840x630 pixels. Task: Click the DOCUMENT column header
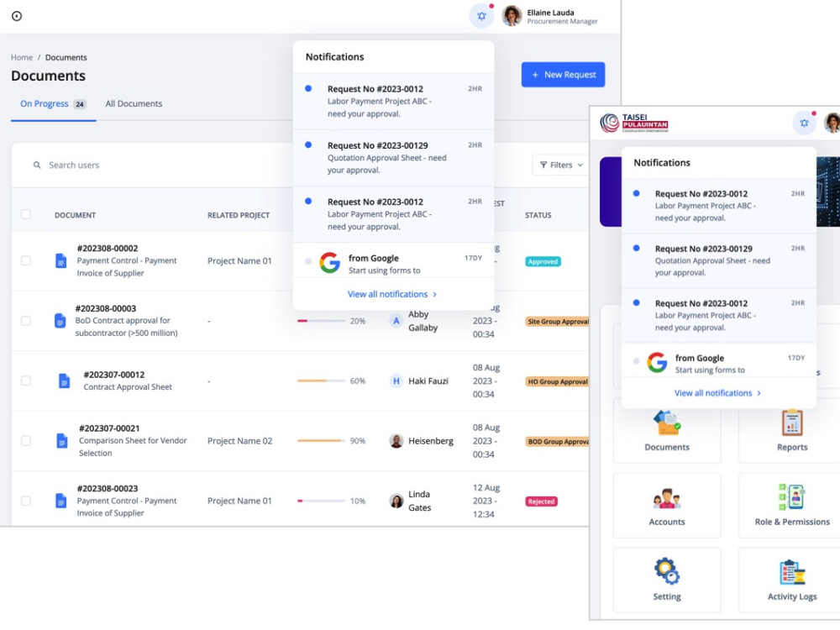(75, 215)
